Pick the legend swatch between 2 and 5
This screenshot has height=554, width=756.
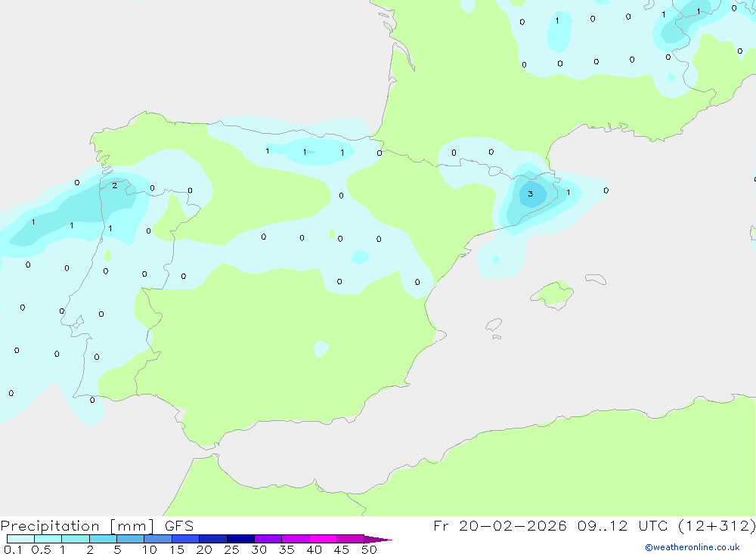[103, 539]
